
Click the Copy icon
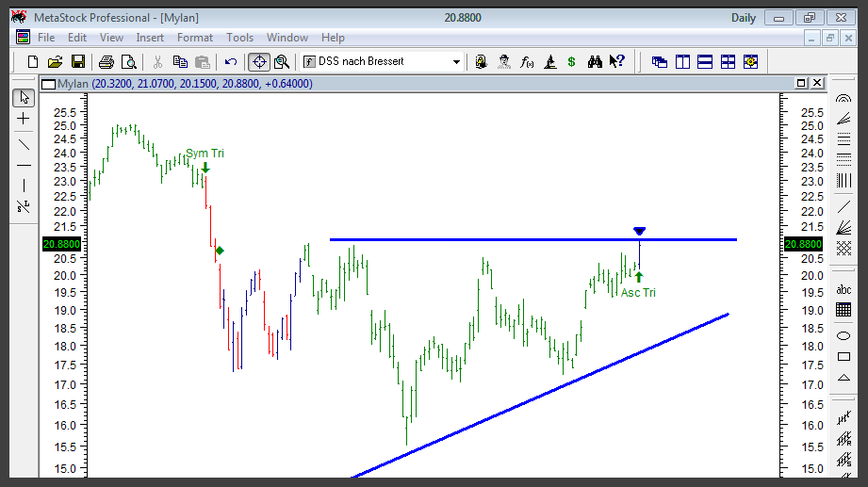pos(180,62)
